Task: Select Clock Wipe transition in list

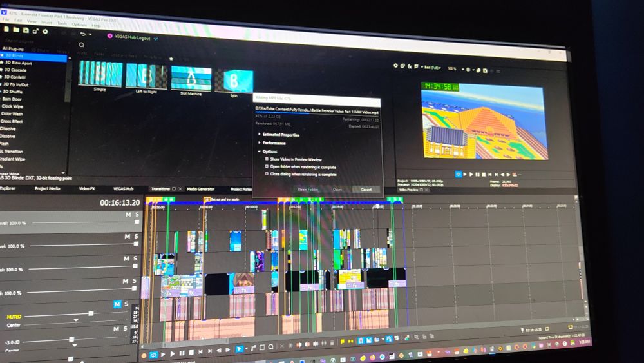Action: pos(12,106)
